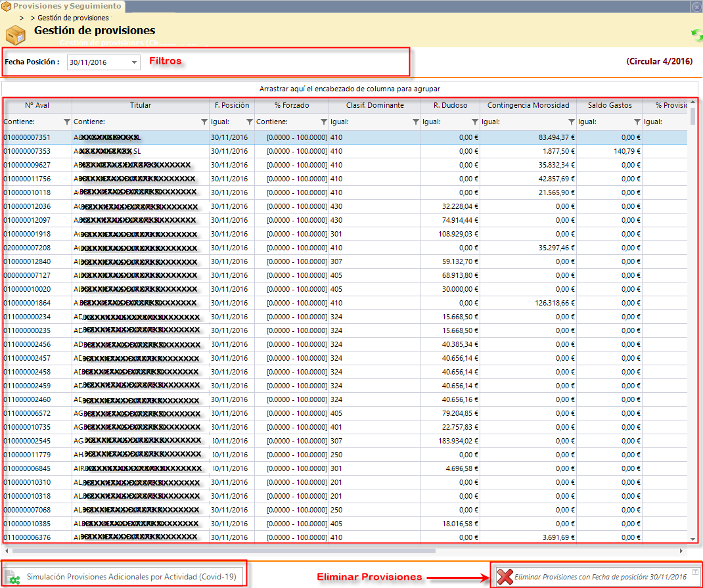Click Eliminar Provisiones con Fecha de posición button
The width and height of the screenshot is (703, 588).
(x=598, y=577)
